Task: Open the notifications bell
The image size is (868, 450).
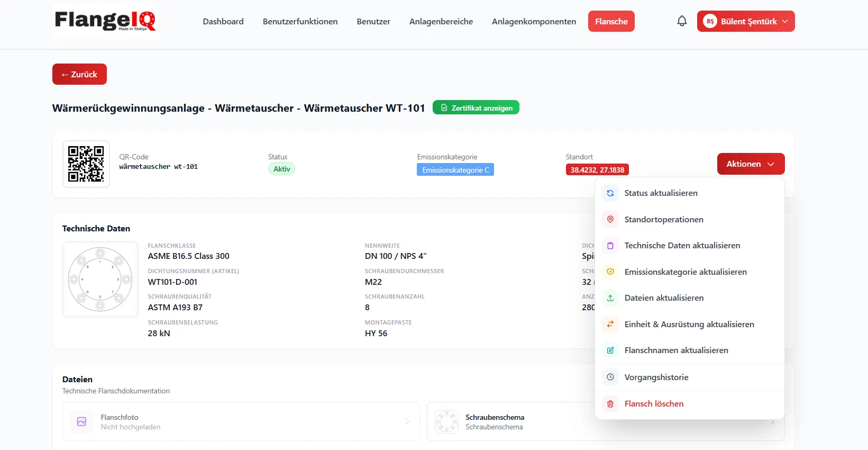Action: click(x=682, y=21)
